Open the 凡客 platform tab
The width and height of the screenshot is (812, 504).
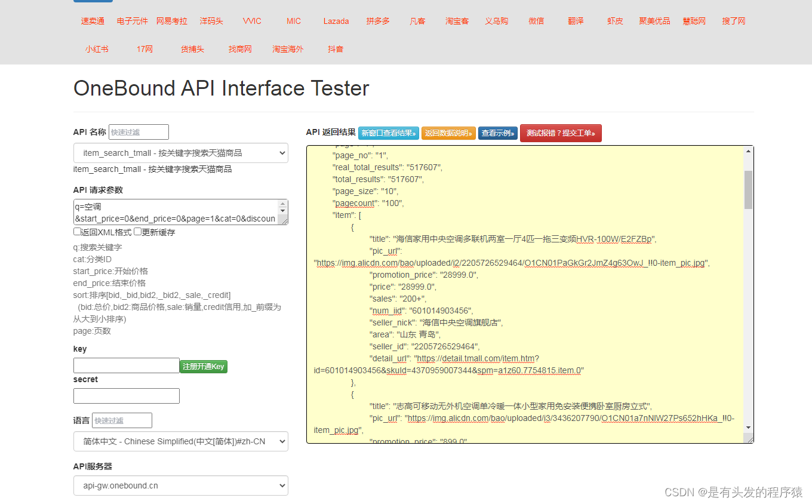tap(418, 21)
